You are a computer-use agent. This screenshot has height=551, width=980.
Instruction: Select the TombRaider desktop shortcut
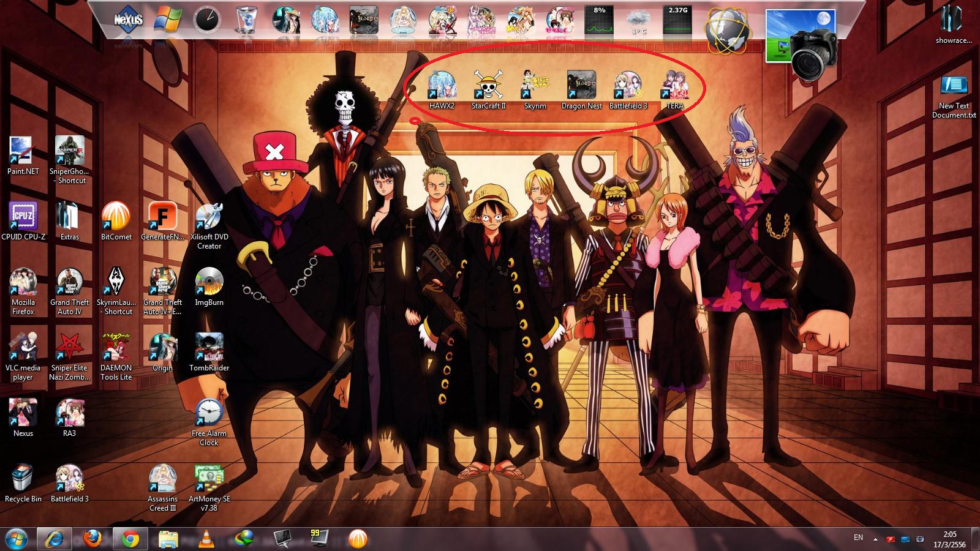(209, 352)
